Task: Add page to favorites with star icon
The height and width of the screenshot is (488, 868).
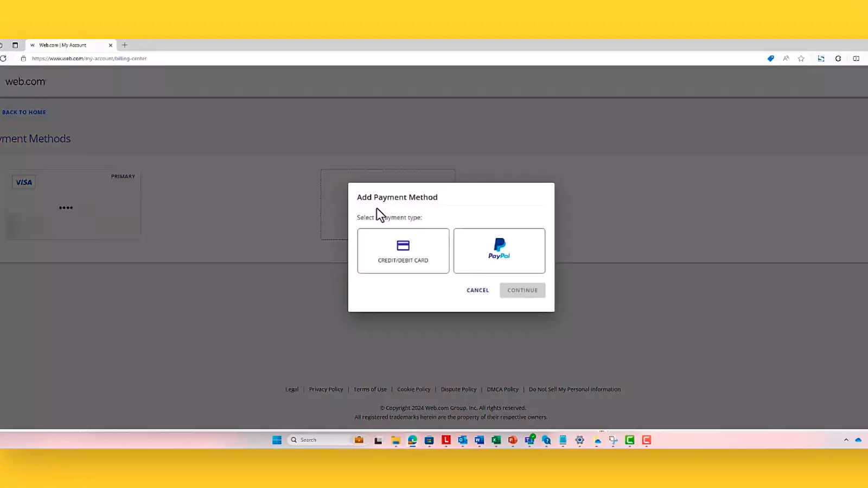Action: click(801, 59)
